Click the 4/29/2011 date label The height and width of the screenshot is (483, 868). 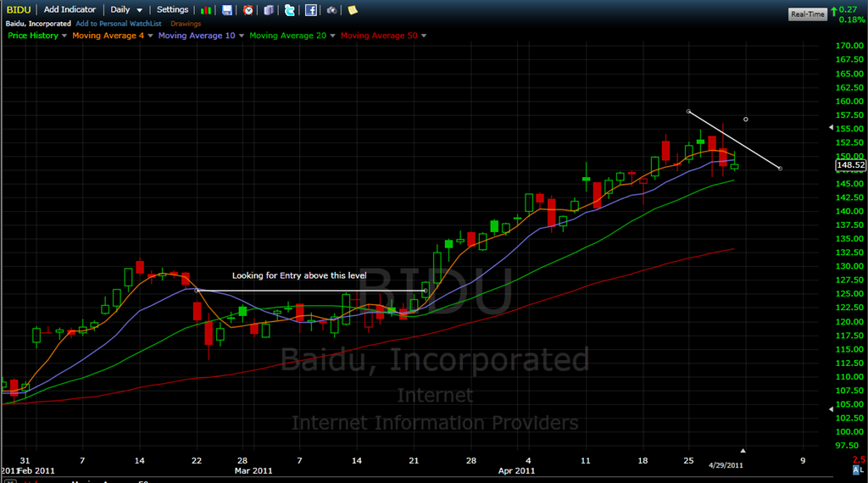tap(726, 465)
